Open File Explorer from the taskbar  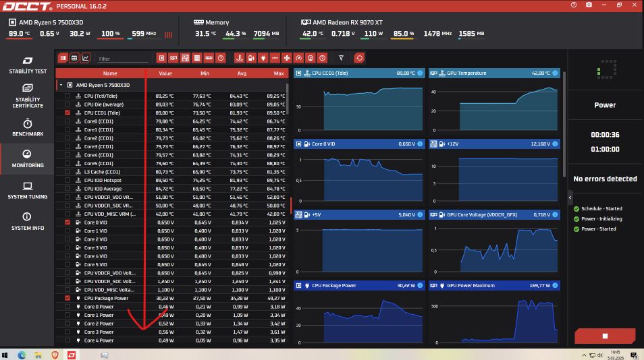click(x=38, y=355)
